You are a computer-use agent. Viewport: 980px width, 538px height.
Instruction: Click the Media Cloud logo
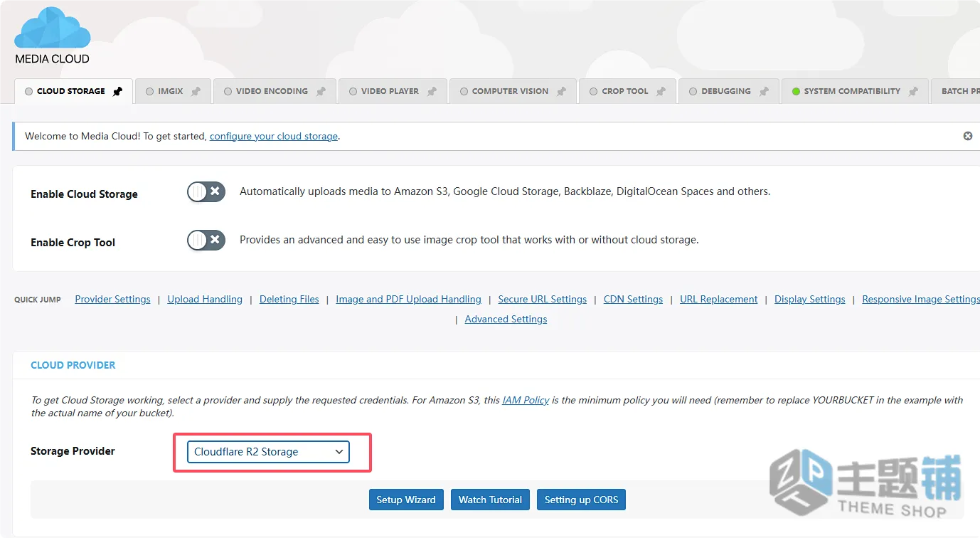(x=53, y=36)
